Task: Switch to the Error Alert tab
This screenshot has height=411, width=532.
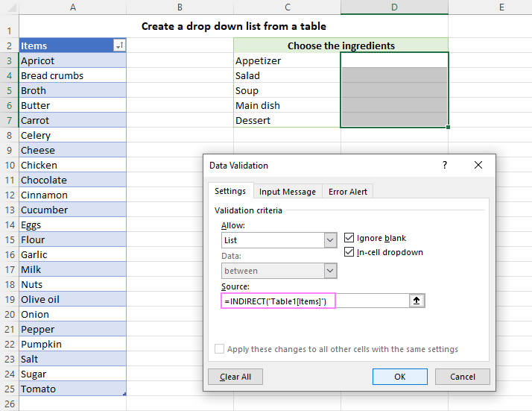Action: (348, 192)
